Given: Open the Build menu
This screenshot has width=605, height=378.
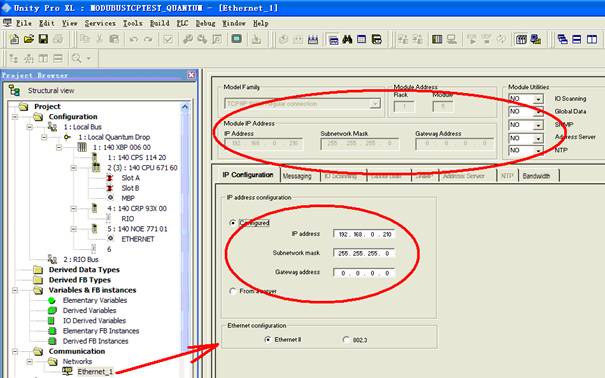Looking at the screenshot, I should (x=159, y=24).
